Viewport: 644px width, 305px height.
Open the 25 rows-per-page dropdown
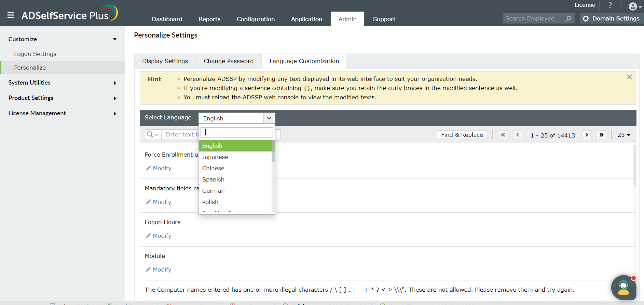pos(624,135)
